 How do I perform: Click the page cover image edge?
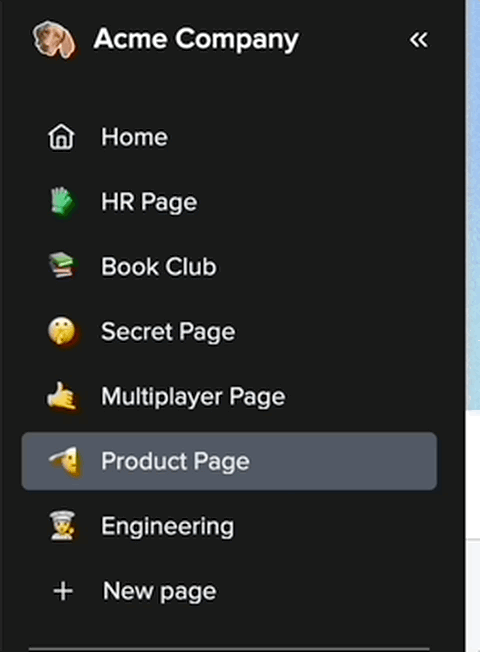coord(474,206)
